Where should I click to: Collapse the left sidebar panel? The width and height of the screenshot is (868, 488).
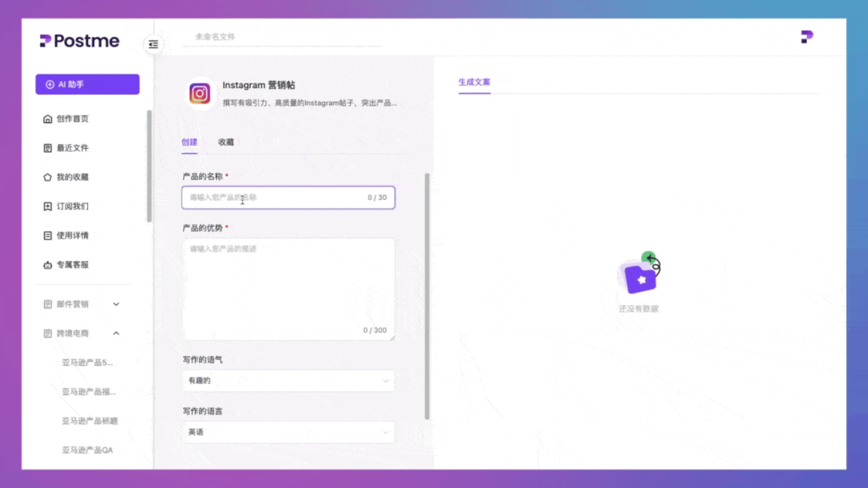(153, 45)
